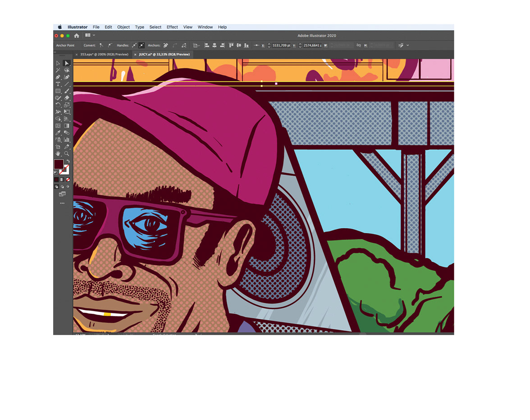Convert anchor point to smooth
The height and width of the screenshot is (420, 530).
tap(110, 45)
